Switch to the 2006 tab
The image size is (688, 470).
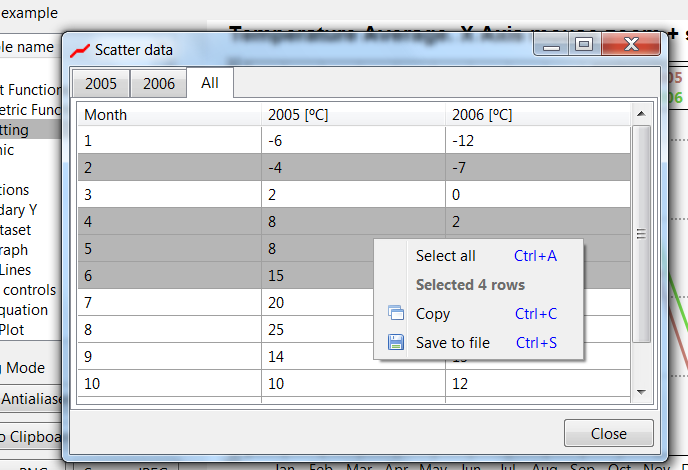pos(158,84)
